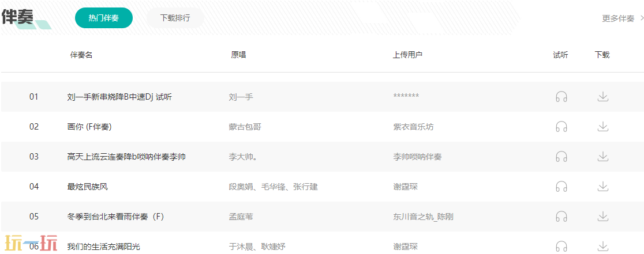Download 高天上流云连奏降b唢呐伴奏李帅 track

click(602, 157)
